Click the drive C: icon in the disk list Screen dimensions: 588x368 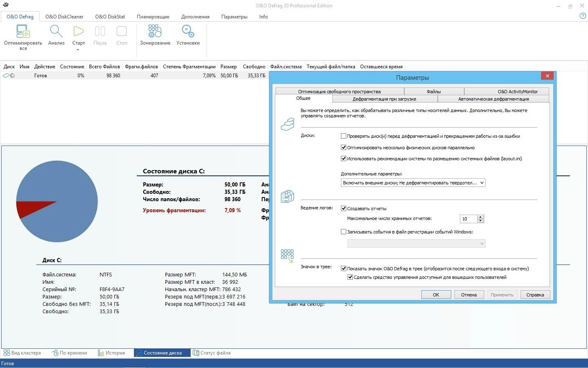click(x=6, y=76)
